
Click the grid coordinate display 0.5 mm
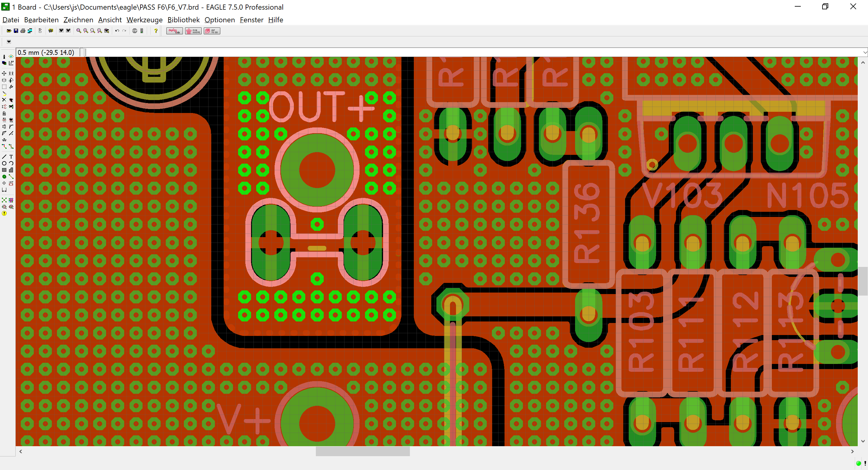click(x=48, y=52)
